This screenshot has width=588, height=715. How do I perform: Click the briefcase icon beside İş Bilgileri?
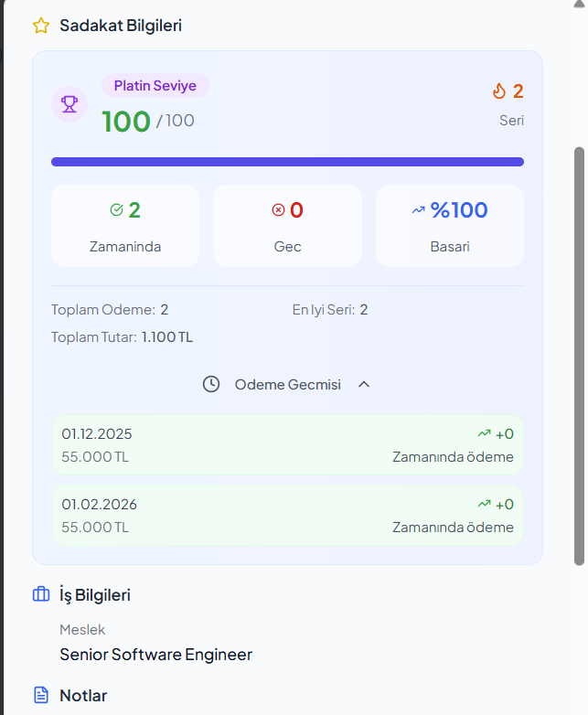[x=41, y=595]
